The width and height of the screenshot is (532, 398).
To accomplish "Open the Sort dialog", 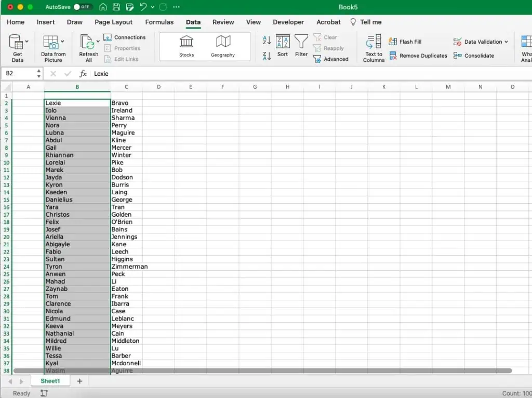I will 283,46.
